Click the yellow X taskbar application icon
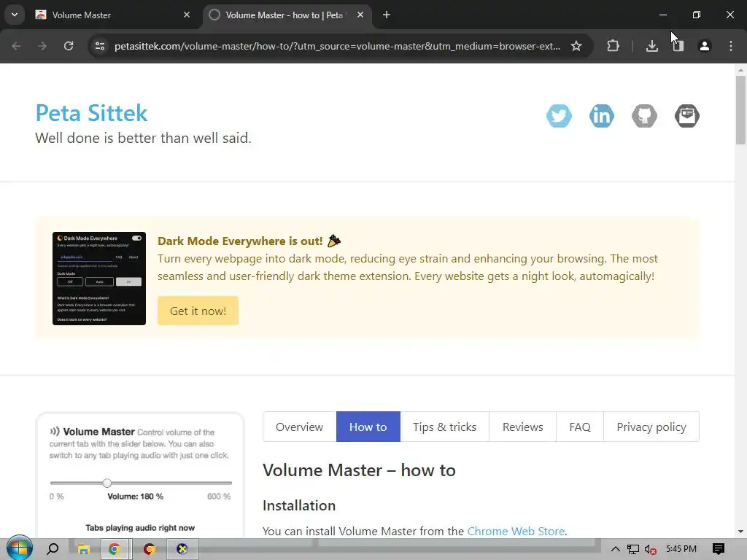This screenshot has height=560, width=747. pos(182,549)
